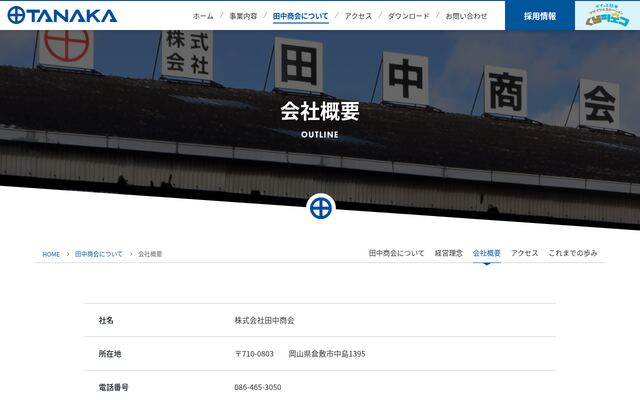Click the 会社概要 hero heading
The image size is (640, 400).
pyautogui.click(x=320, y=111)
